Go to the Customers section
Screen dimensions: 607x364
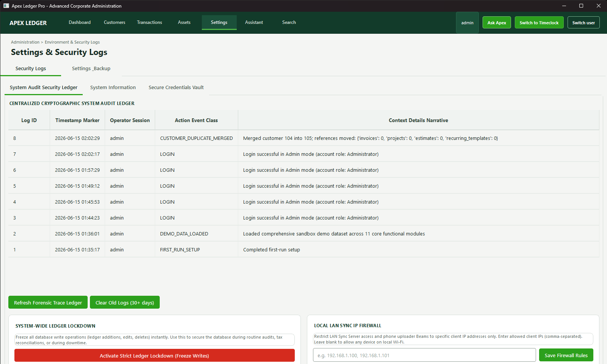pyautogui.click(x=115, y=22)
